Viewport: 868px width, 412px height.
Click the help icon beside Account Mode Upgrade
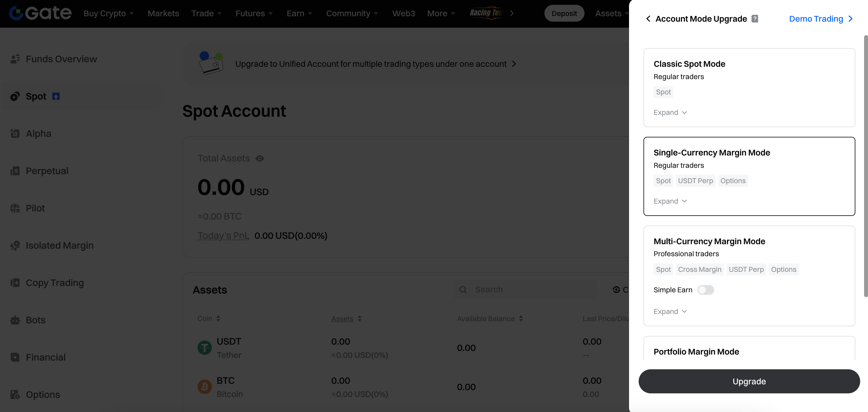click(755, 19)
